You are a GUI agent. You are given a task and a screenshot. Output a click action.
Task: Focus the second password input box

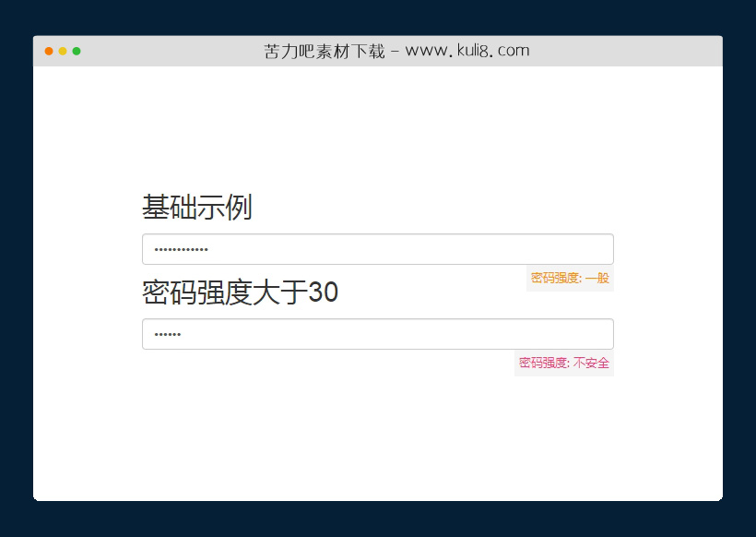point(369,334)
